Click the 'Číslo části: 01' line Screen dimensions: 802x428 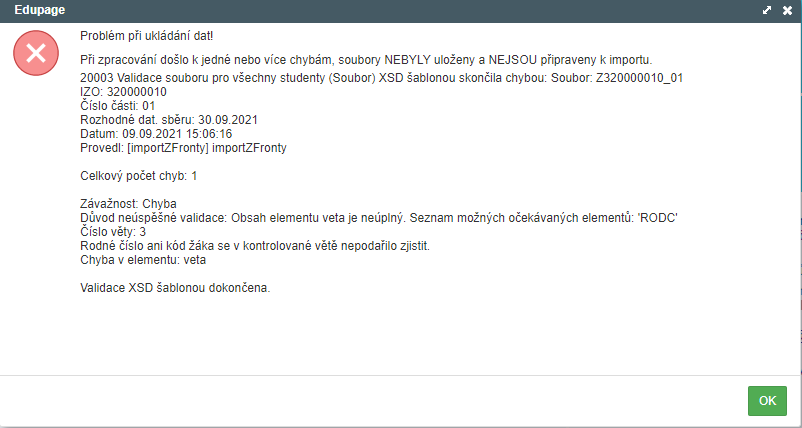118,105
